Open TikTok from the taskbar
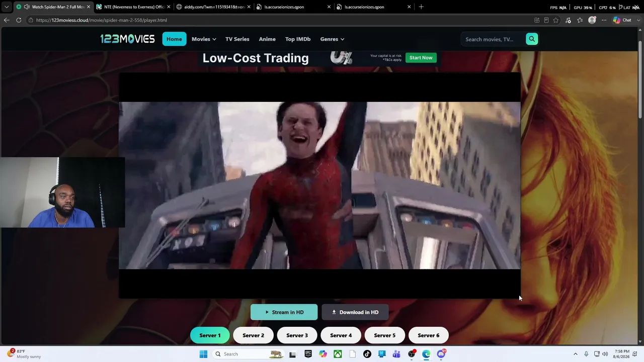 [x=367, y=354]
